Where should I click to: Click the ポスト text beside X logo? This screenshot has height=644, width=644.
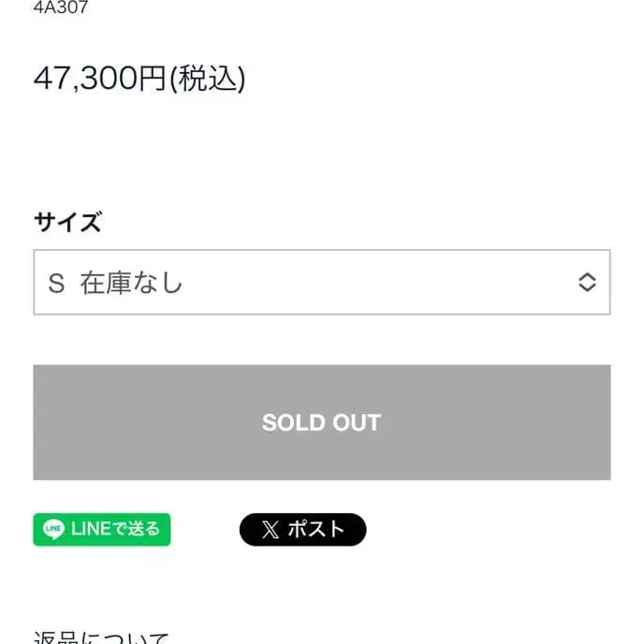tap(315, 530)
